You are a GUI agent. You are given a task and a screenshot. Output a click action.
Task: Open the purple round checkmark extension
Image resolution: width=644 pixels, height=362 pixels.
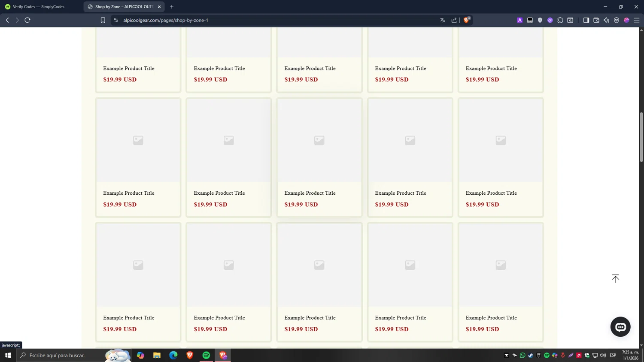click(x=550, y=20)
